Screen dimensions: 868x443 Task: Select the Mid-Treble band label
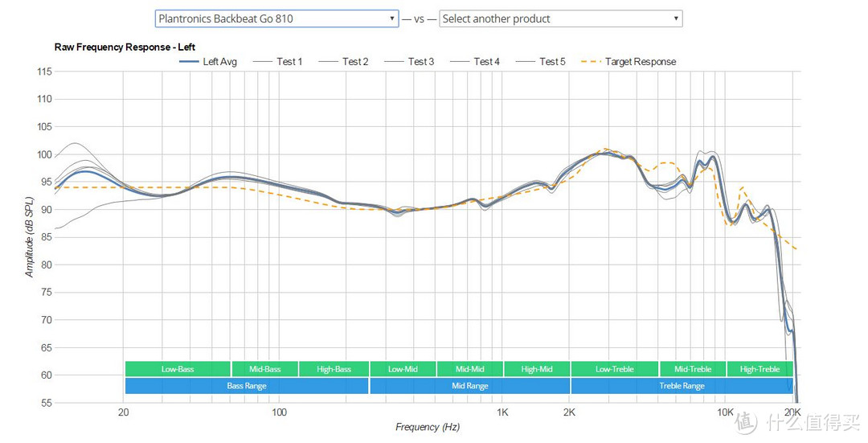[692, 369]
